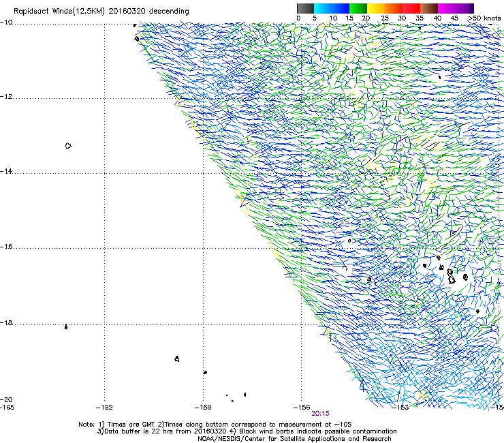Click the Rapidscat Winds(12.5KM) chart title
504x443 pixels.
[x=101, y=11]
